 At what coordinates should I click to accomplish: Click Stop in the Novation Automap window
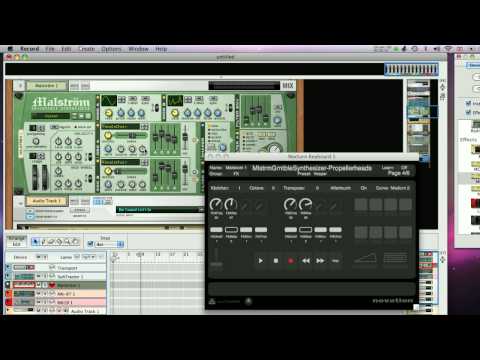tap(276, 261)
